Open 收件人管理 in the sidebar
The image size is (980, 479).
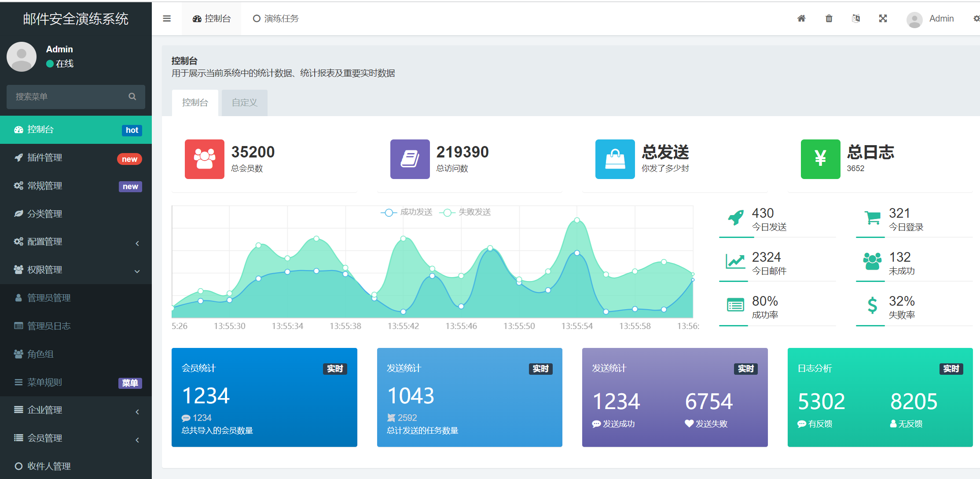coord(76,466)
